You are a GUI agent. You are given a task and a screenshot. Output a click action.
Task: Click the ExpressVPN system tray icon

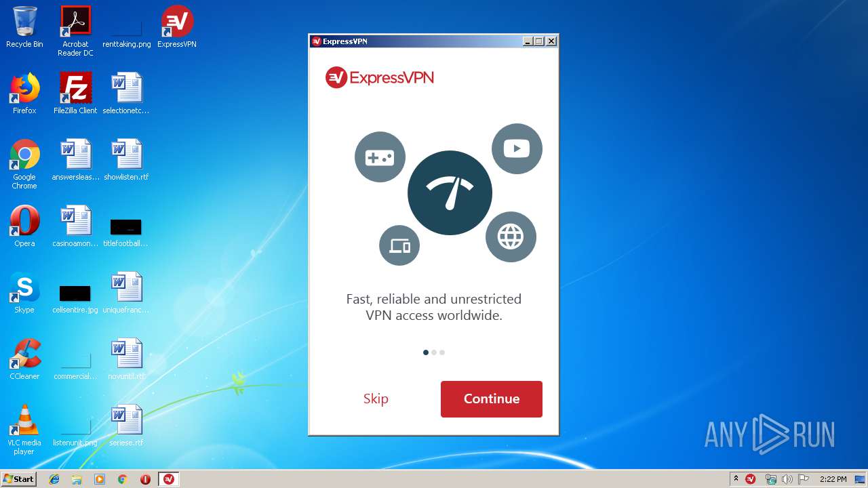coord(751,479)
